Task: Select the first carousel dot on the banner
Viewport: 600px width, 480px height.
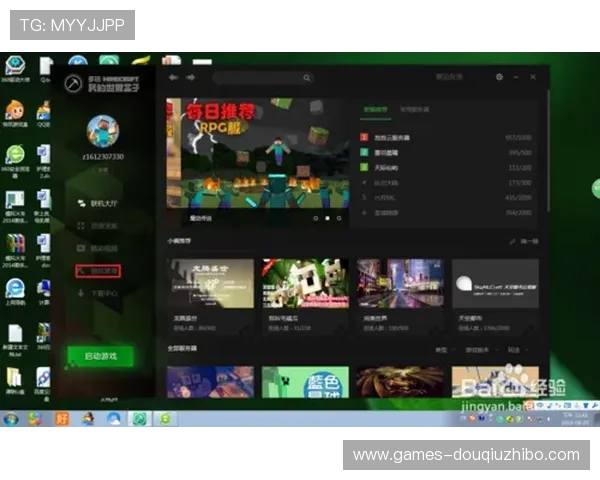Action: 316,218
